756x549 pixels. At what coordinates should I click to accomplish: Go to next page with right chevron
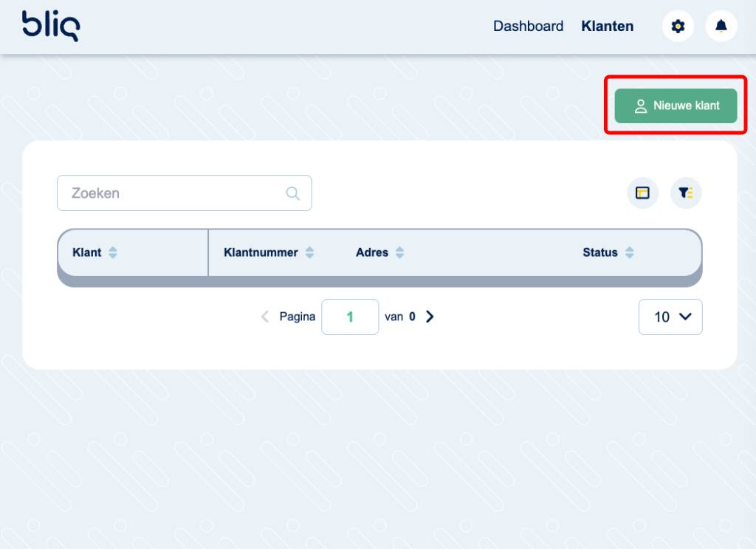point(430,317)
